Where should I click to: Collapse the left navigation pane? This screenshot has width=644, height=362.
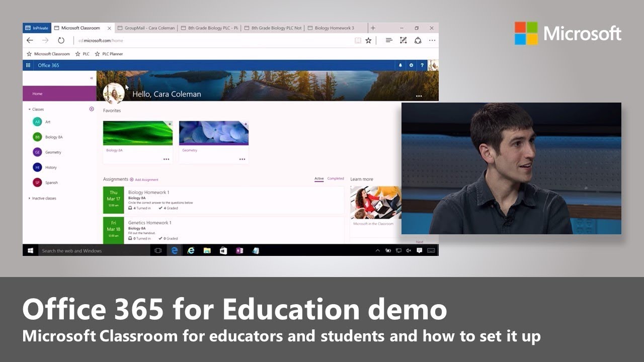[92, 78]
